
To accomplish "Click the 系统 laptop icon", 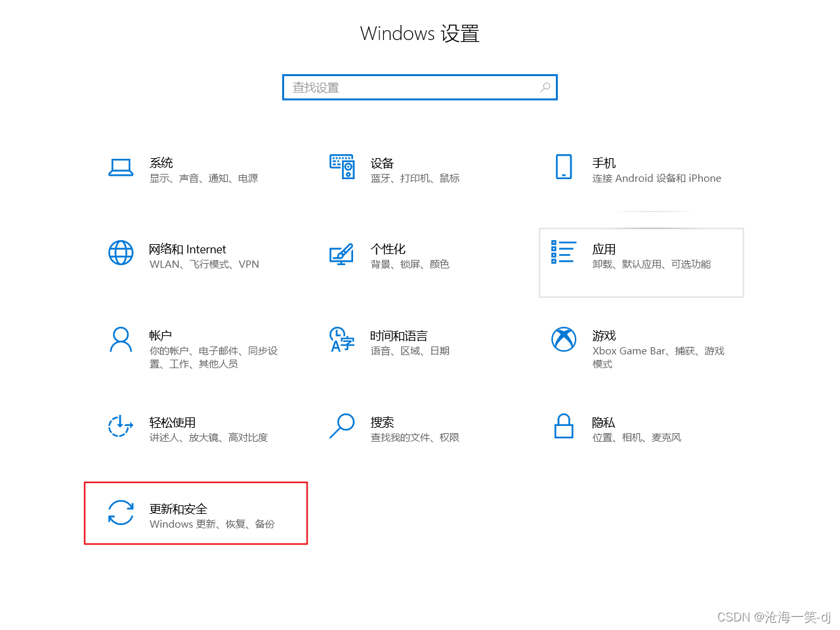I will click(x=121, y=167).
